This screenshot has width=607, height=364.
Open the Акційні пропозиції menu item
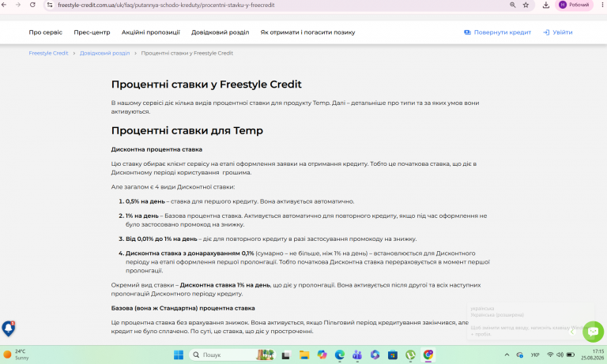[151, 32]
